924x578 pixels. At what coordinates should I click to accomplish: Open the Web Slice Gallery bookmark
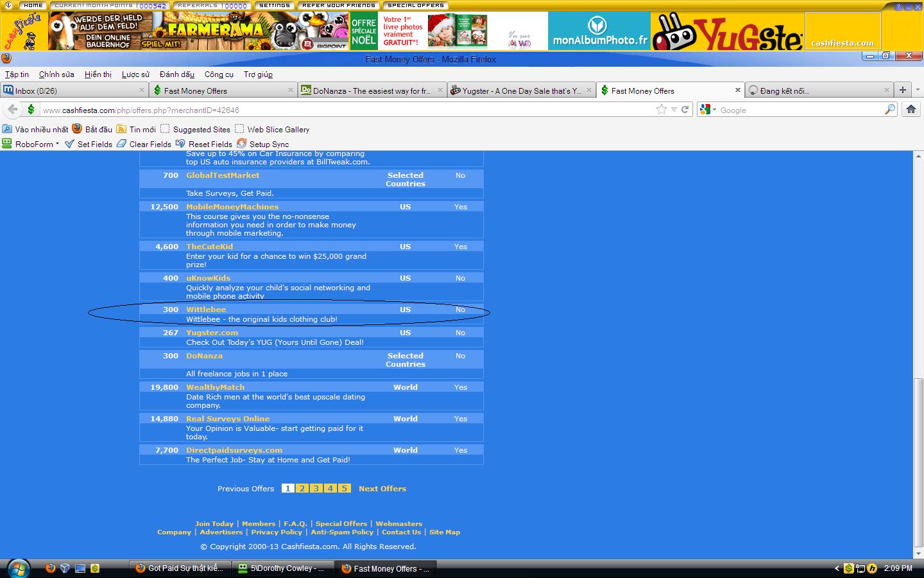(272, 129)
